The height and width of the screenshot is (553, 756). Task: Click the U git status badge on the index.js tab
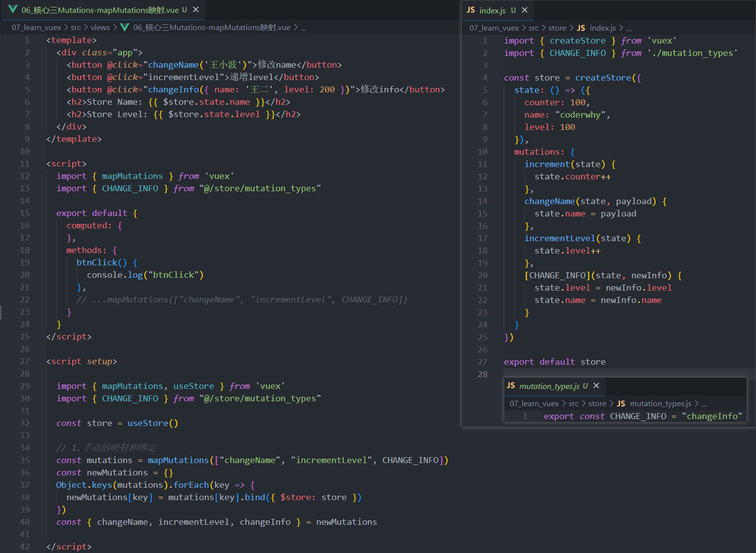(513, 10)
